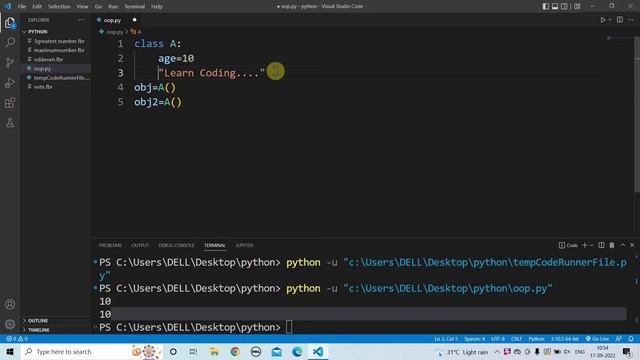
Task: Open Mail app from the taskbar
Action: (x=276, y=351)
